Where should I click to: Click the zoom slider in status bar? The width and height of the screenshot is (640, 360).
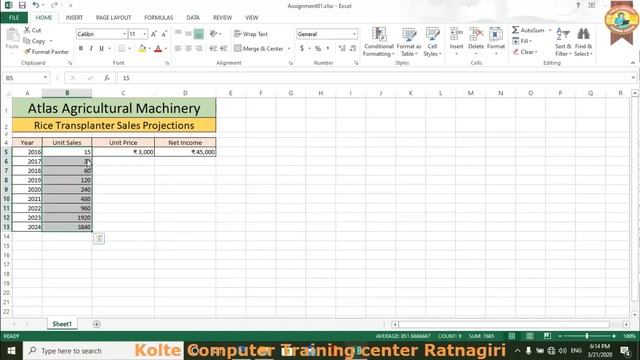point(587,336)
